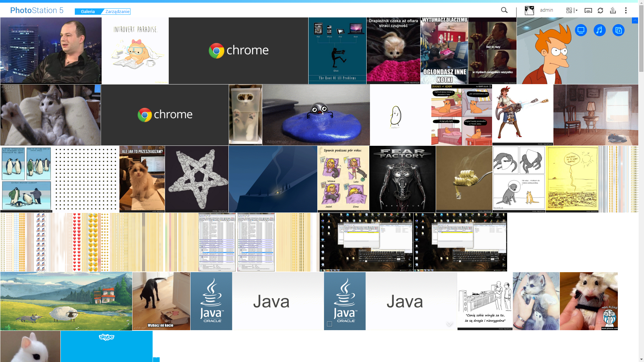Open the Introvert Paradise thumbnail
The height and width of the screenshot is (362, 644).
pyautogui.click(x=135, y=51)
